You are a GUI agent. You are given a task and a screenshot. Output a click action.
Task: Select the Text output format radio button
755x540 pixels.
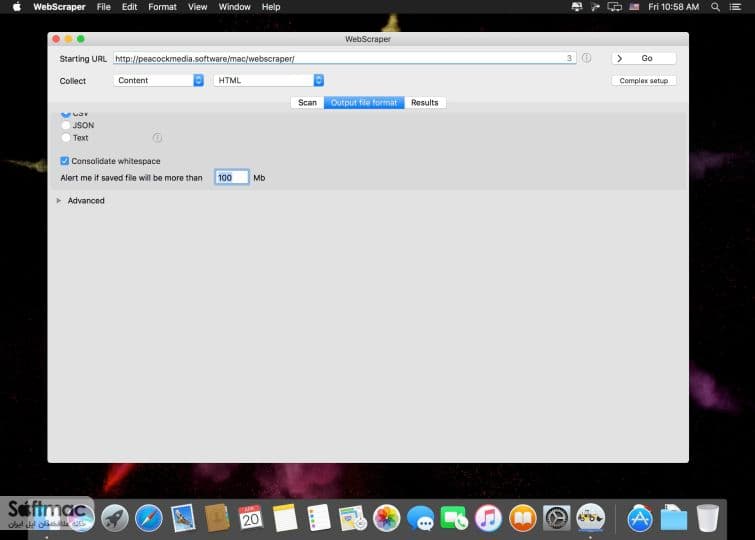coord(66,138)
